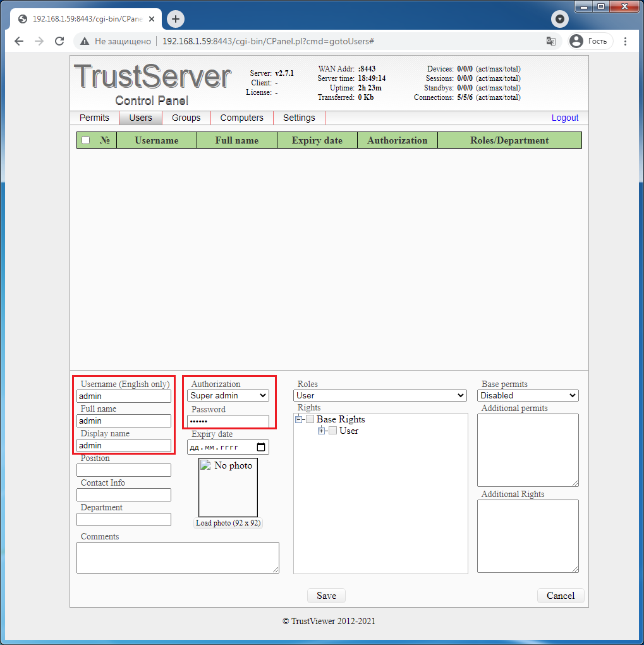Open the Base permits dropdown

pyautogui.click(x=528, y=396)
